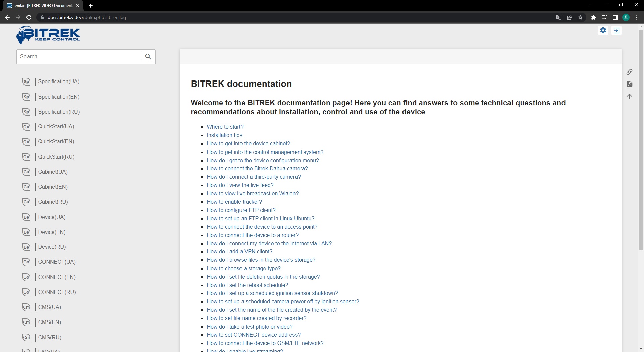The image size is (644, 352).
Task: Select QuickStart(UA) sidebar item
Action: point(56,126)
